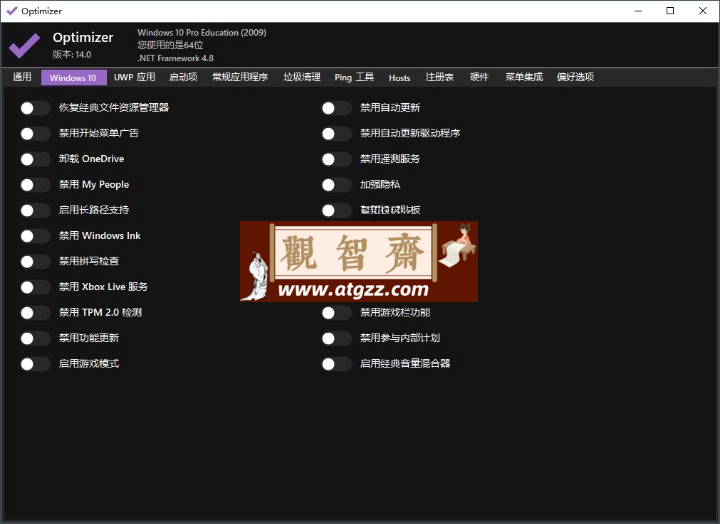Enable 禁用开始菜单广告 switch
The image size is (720, 524).
[35, 134]
